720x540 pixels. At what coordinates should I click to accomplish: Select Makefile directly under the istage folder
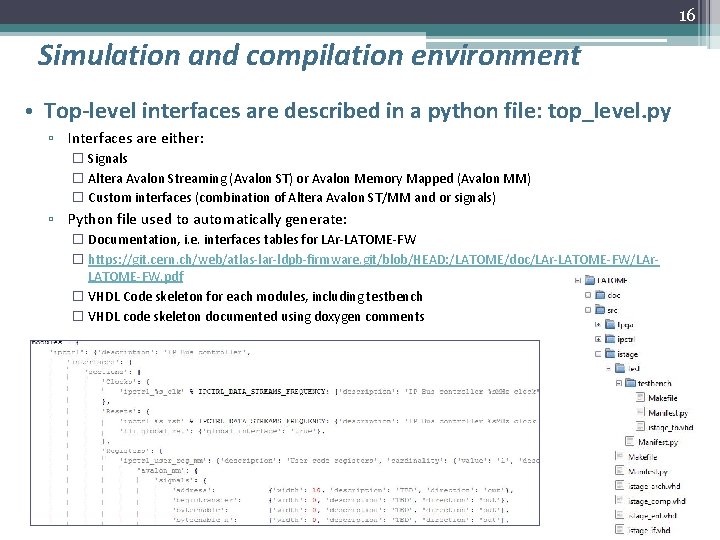tap(642, 457)
